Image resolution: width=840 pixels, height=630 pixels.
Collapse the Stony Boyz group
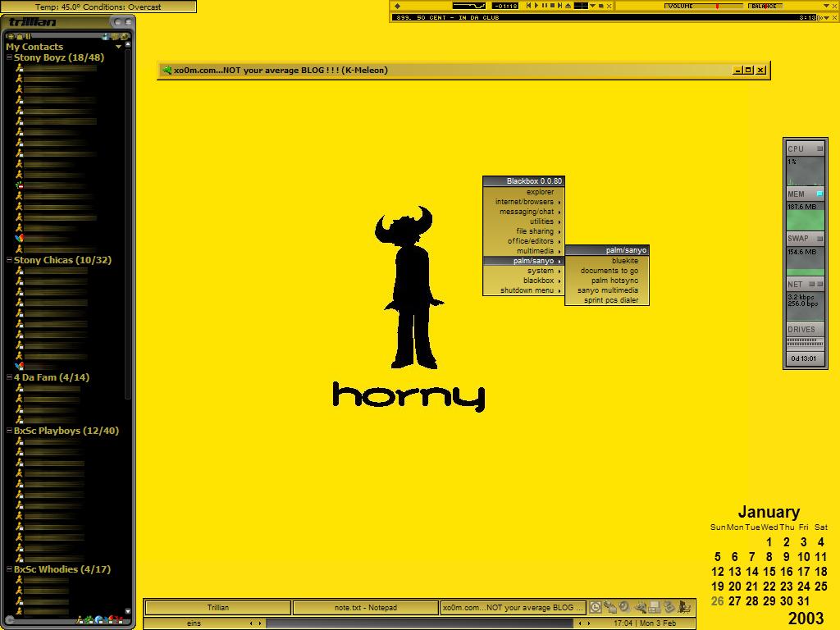click(x=9, y=57)
